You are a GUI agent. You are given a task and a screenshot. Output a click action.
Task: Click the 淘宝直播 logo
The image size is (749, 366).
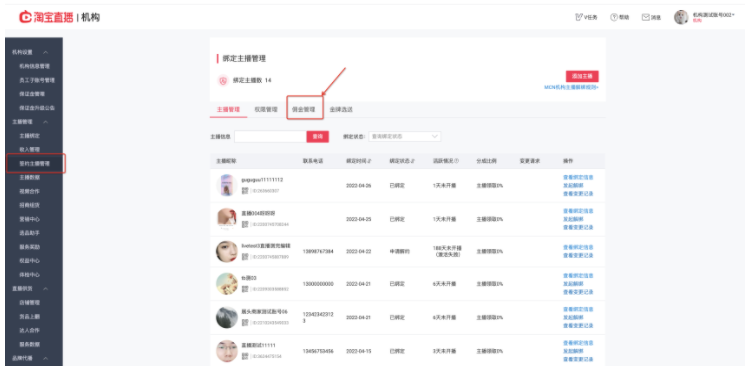click(46, 17)
